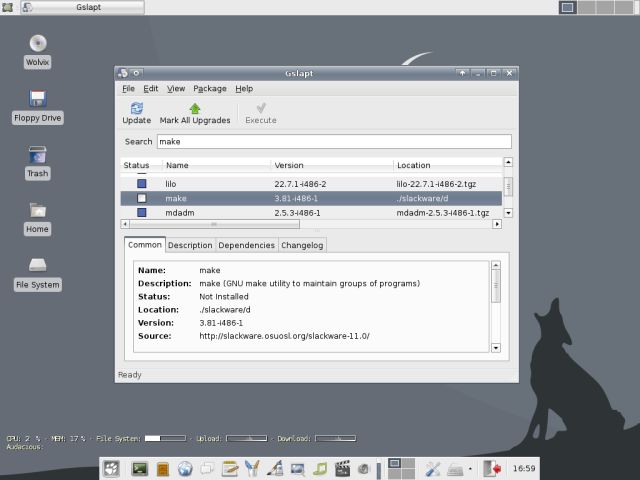Image resolution: width=640 pixels, height=480 pixels.
Task: Open the Home folder desktop icon
Action: tap(37, 210)
